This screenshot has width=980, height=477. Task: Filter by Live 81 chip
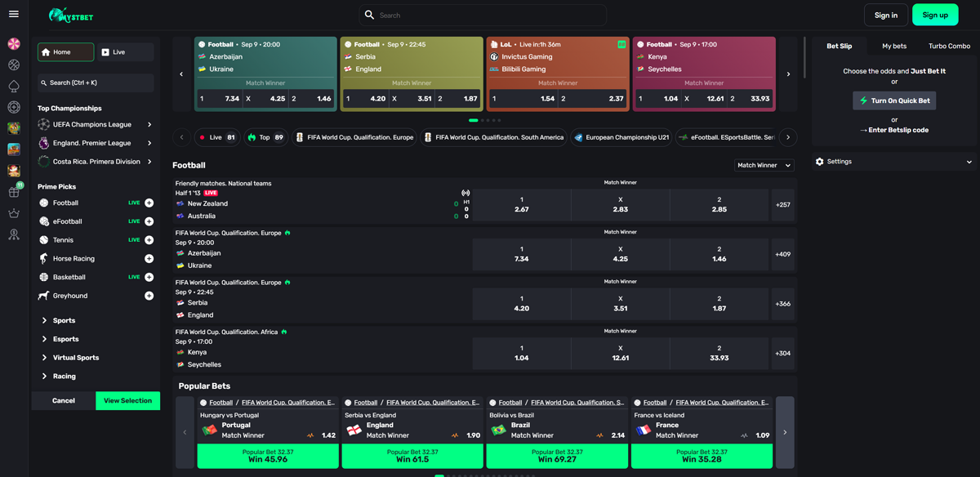pyautogui.click(x=216, y=137)
